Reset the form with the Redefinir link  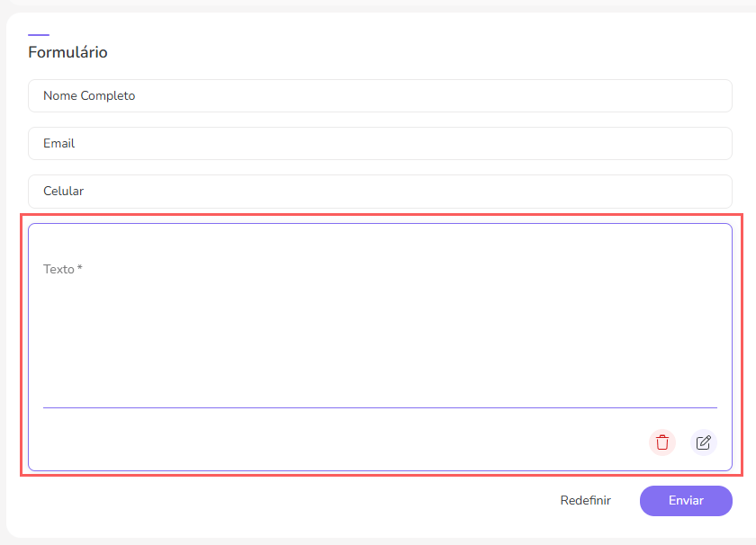tap(585, 501)
